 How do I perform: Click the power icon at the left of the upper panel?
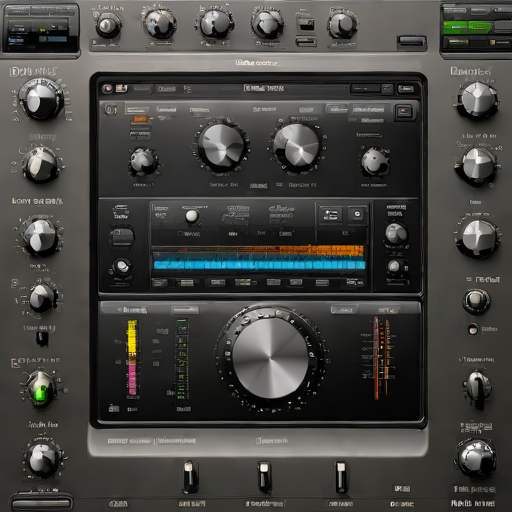[x=111, y=110]
